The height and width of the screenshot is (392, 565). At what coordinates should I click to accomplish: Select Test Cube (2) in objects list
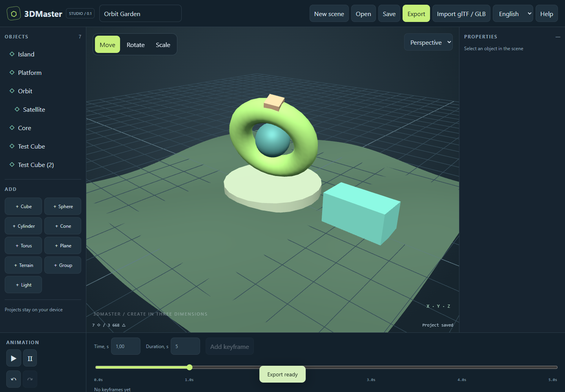(43, 165)
